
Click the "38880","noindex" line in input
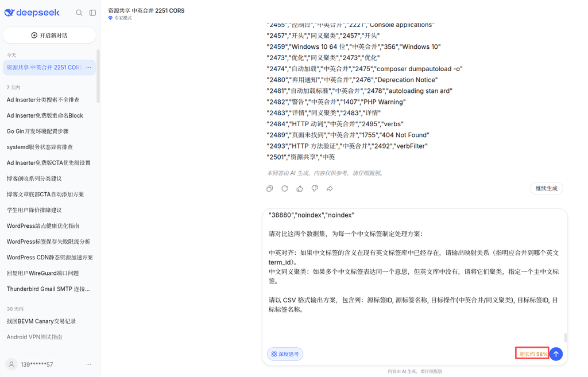[312, 215]
